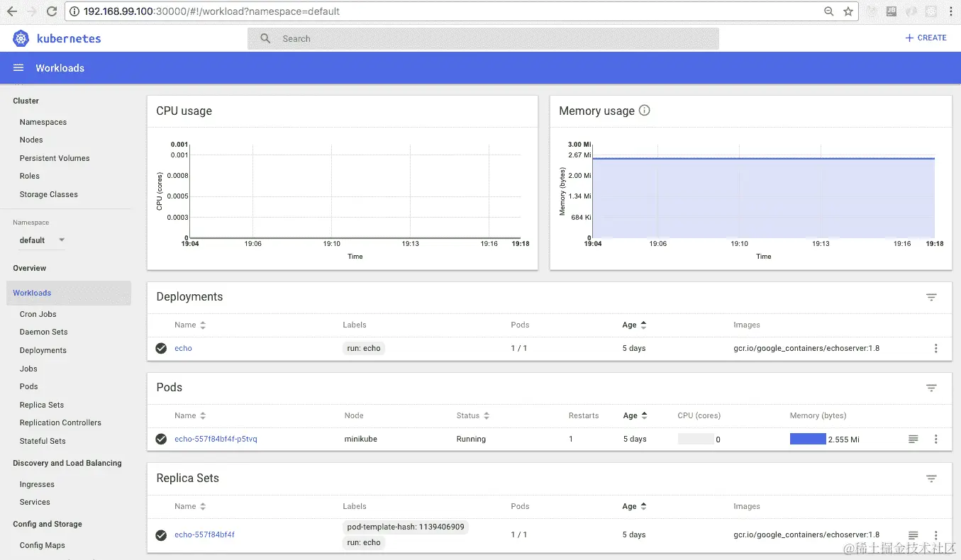Open actions menu for echo-557f84bf4f replica set
This screenshot has width=961, height=560.
pos(936,534)
